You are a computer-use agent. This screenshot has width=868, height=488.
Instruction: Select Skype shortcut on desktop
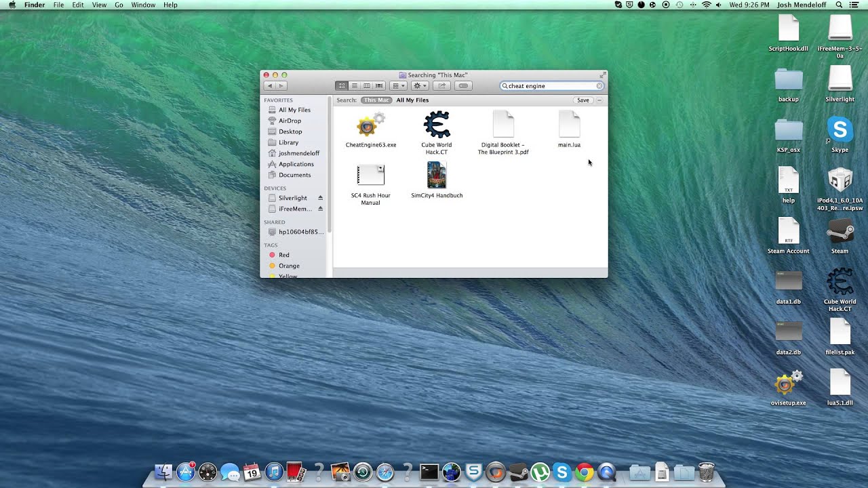coord(840,135)
